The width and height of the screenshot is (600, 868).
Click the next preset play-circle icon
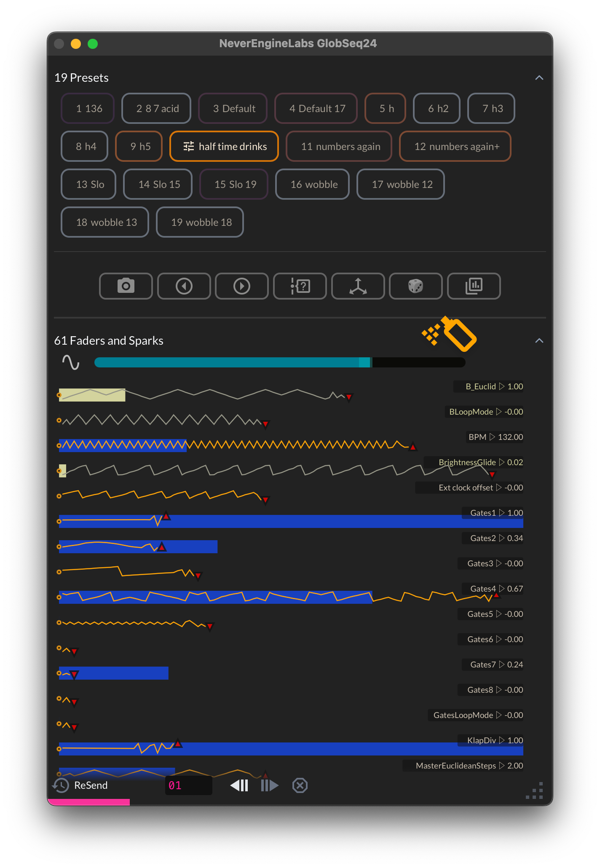click(x=241, y=286)
